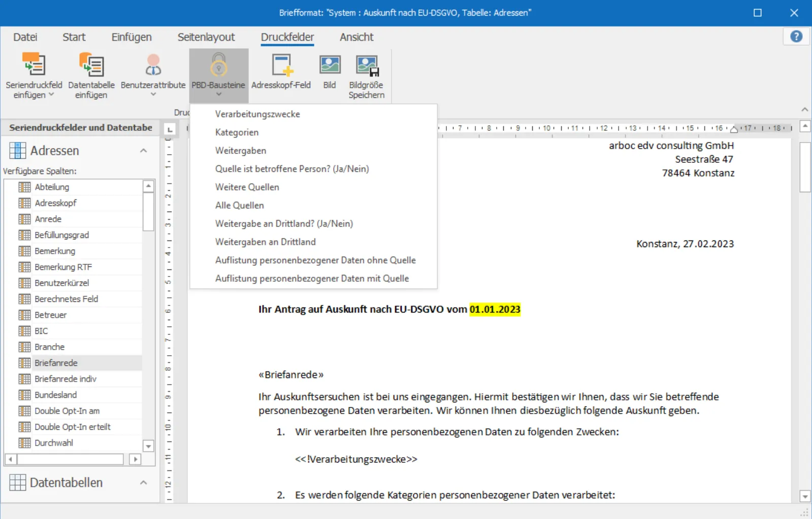Collapse the Datentabellen section chevron

[x=144, y=482]
